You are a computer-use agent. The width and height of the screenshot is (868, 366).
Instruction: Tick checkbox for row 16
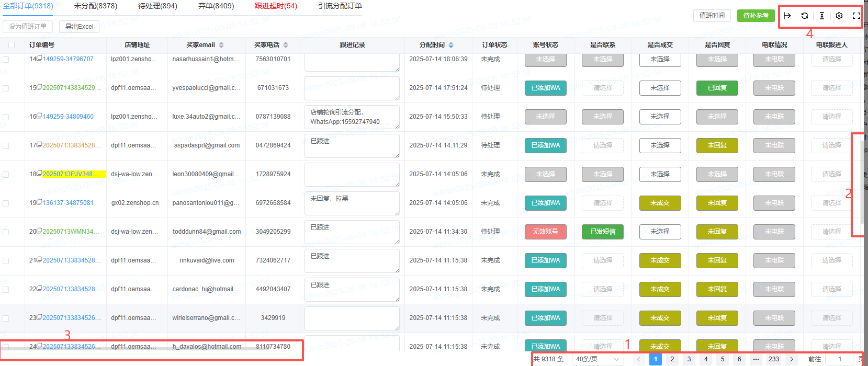click(6, 117)
